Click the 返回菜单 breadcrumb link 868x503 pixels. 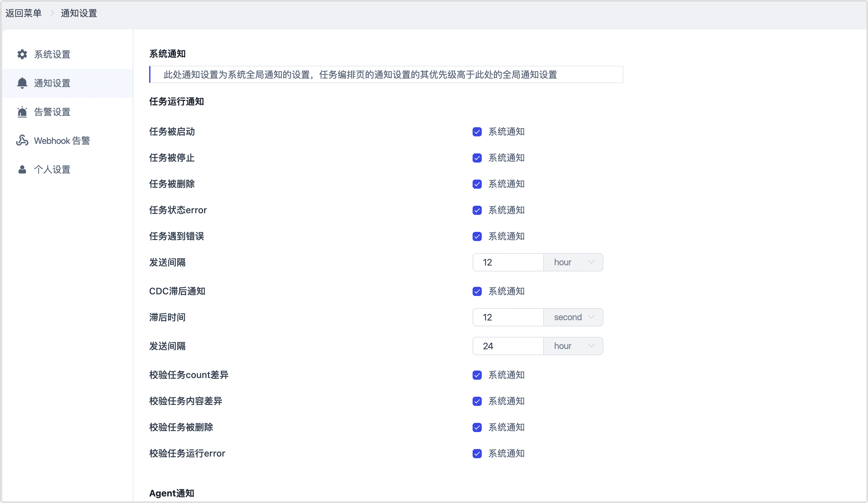[24, 13]
